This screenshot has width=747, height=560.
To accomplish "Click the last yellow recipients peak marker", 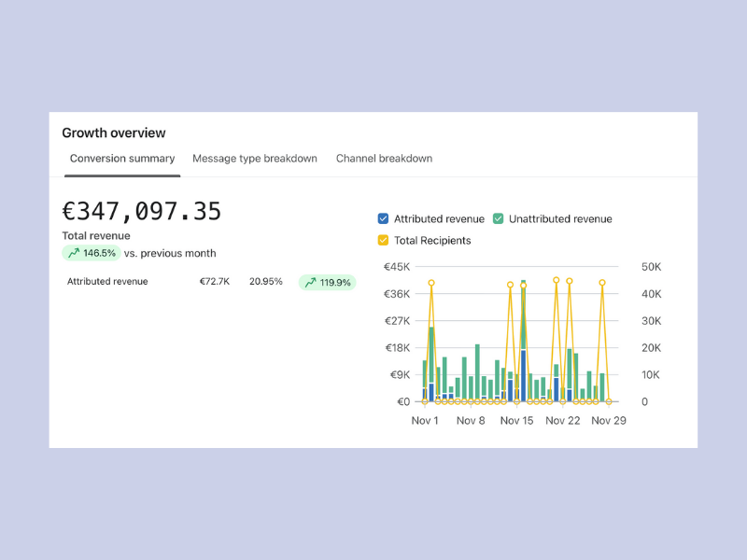I will [x=602, y=283].
